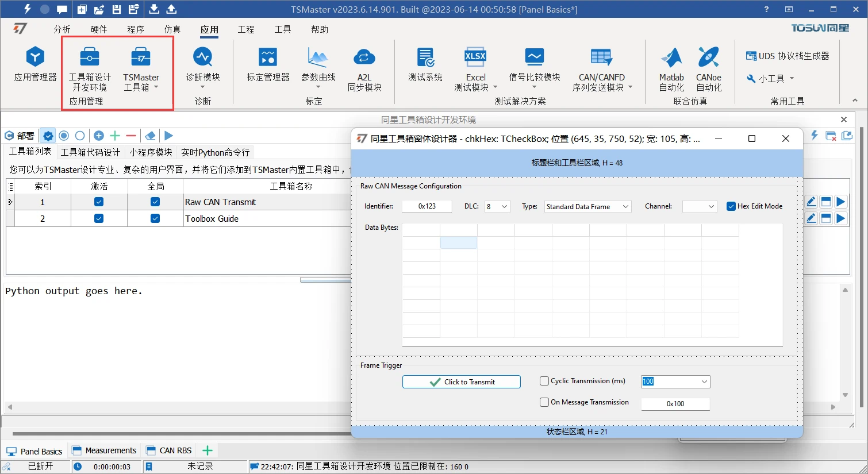Open 应用管理器 application manager
868x474 pixels.
pyautogui.click(x=36, y=64)
